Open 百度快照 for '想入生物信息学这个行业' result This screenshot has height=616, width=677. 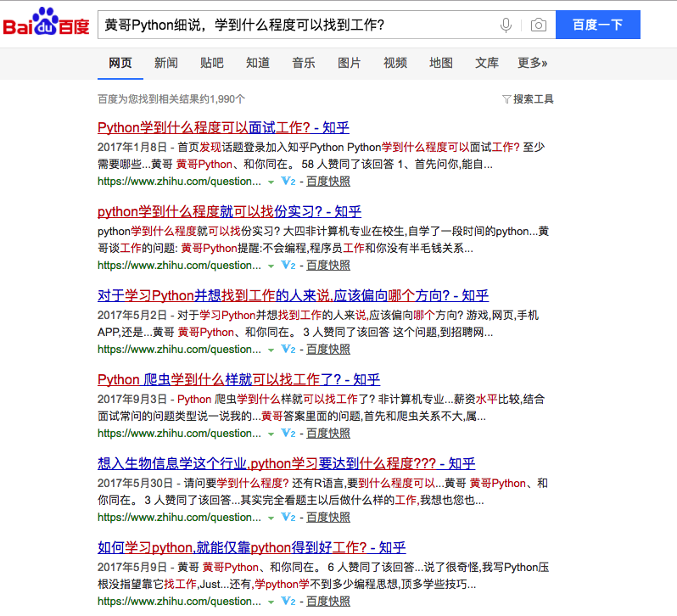point(328,517)
